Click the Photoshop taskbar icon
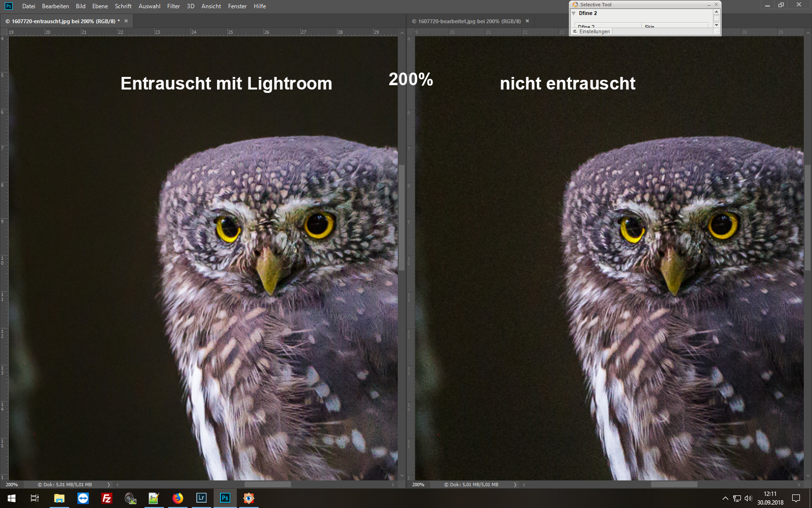The height and width of the screenshot is (508, 812). coord(225,498)
